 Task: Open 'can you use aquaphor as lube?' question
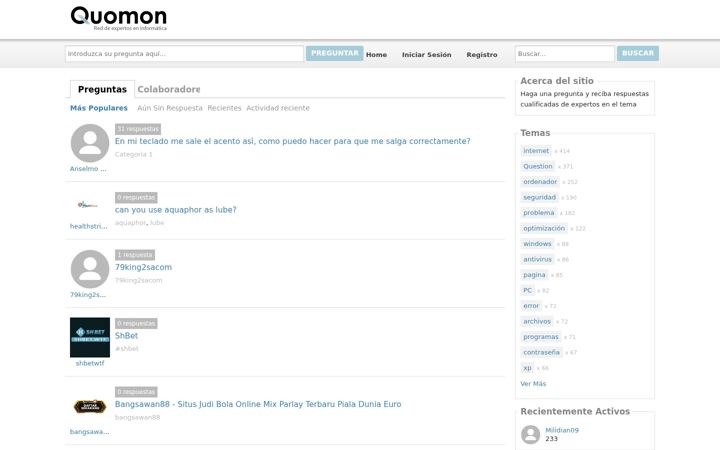pos(175,209)
